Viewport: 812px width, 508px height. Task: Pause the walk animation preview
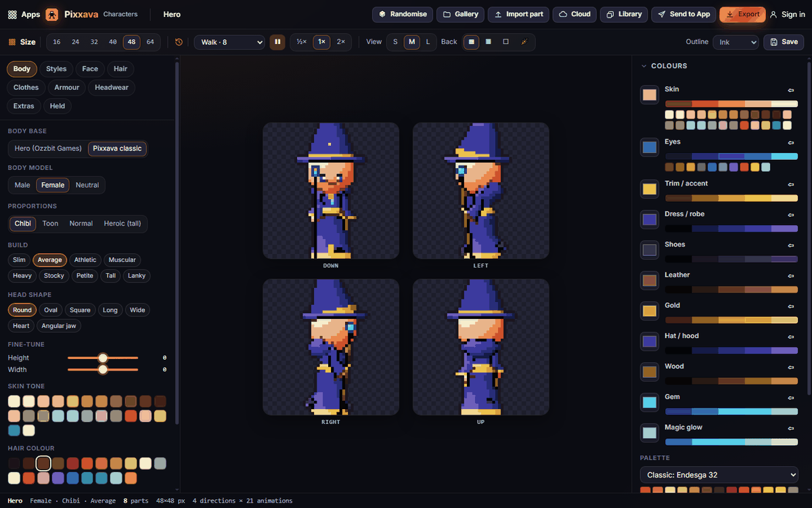point(277,42)
